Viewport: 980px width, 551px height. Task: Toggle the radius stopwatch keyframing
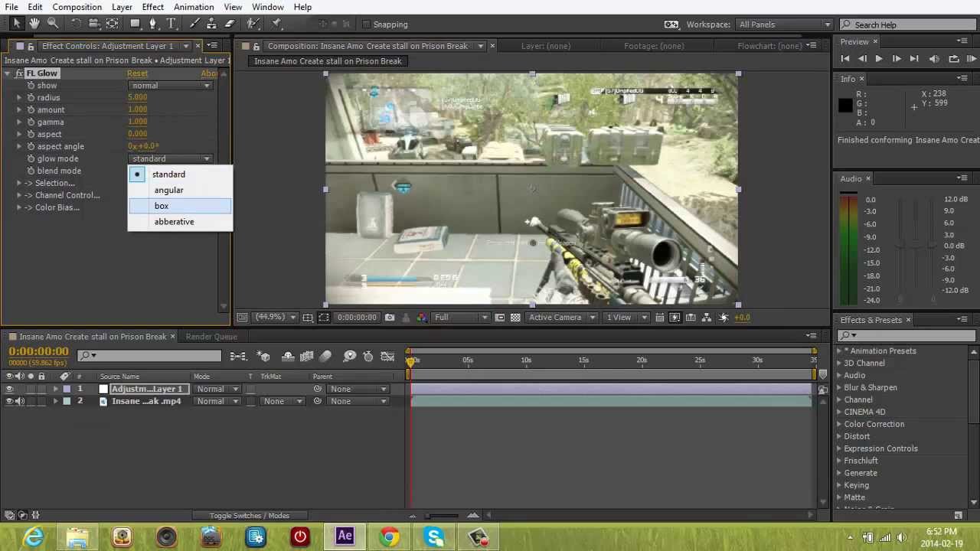31,98
